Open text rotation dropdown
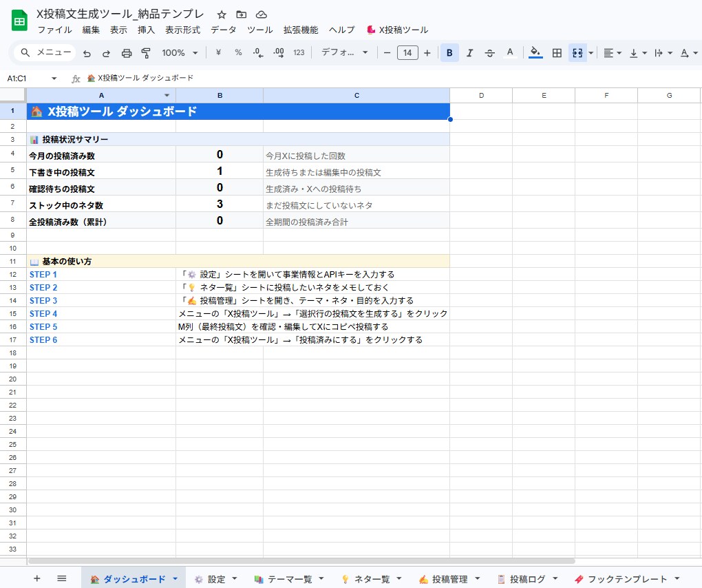 pyautogui.click(x=688, y=53)
